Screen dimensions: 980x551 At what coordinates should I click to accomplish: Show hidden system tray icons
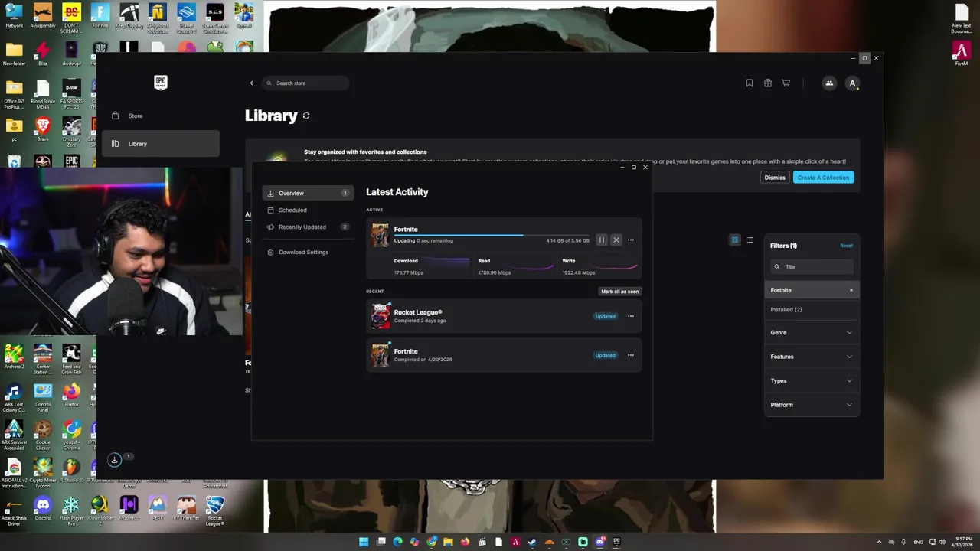pos(879,542)
